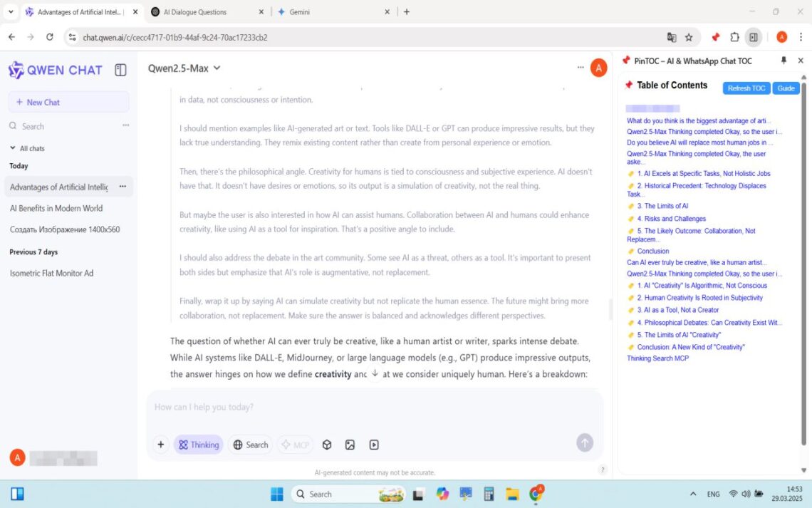Disable the Thinking mode toggle
The height and width of the screenshot is (508, 812).
(x=199, y=444)
